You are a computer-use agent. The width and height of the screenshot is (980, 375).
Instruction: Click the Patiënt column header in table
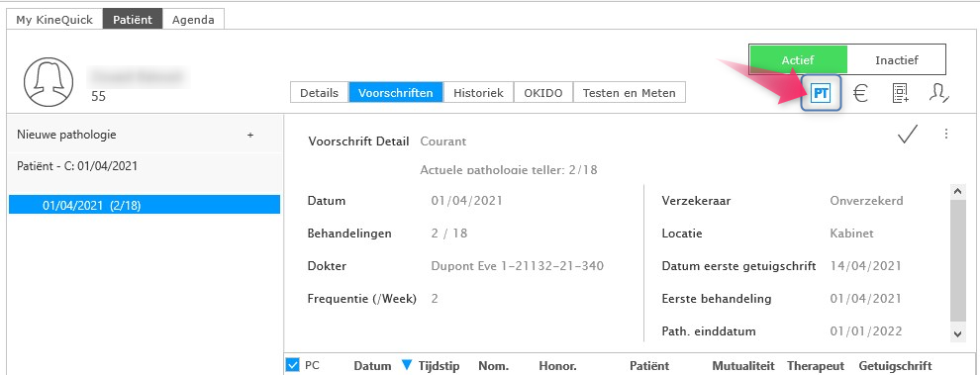point(649,366)
